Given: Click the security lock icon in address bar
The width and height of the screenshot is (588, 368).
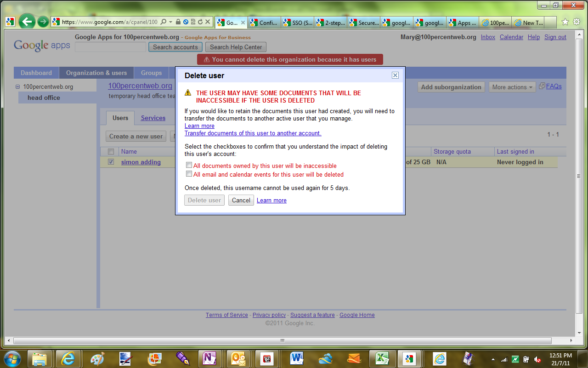Looking at the screenshot, I should click(178, 22).
